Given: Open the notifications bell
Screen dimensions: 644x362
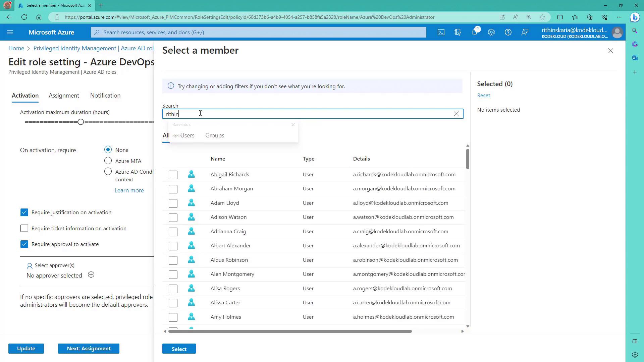Looking at the screenshot, I should [475, 32].
